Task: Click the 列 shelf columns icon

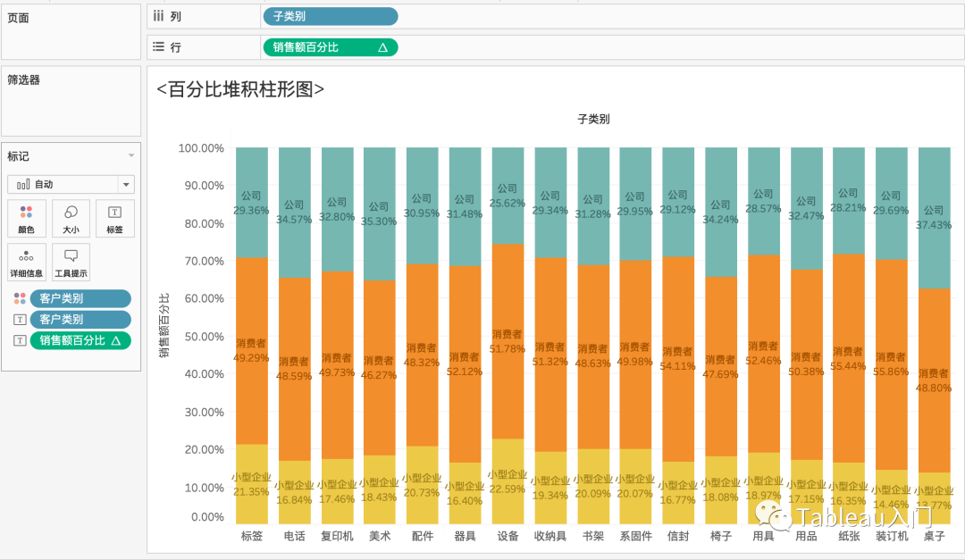Action: 157,16
